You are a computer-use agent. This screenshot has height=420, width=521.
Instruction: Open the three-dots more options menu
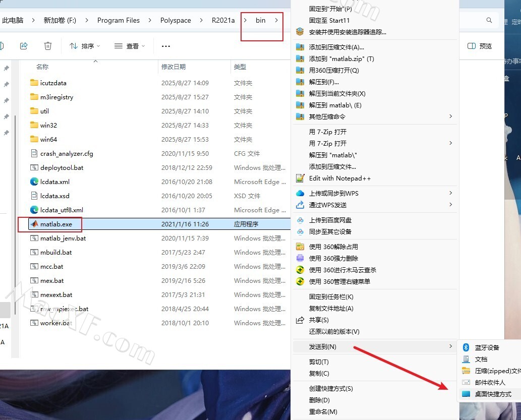click(166, 46)
